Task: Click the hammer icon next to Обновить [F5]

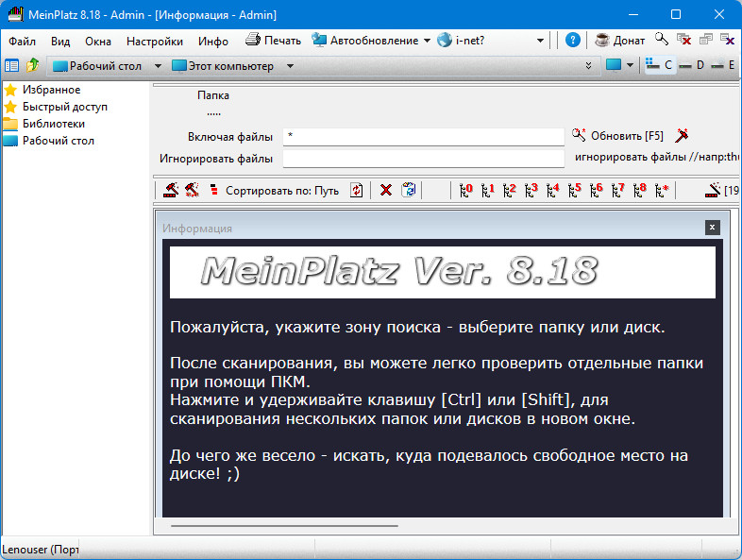Action: pos(683,136)
